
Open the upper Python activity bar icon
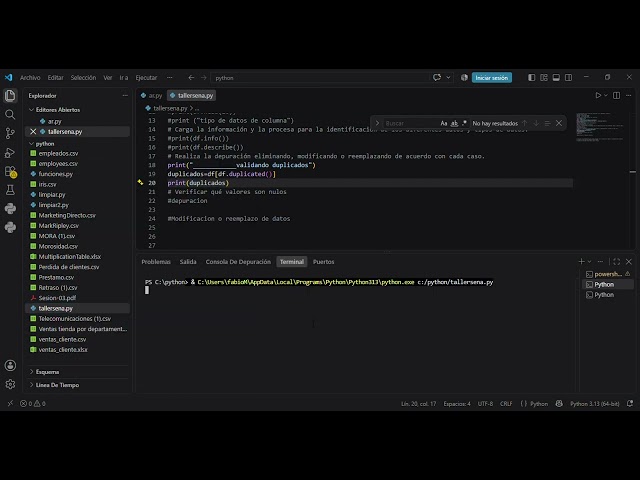10,209
